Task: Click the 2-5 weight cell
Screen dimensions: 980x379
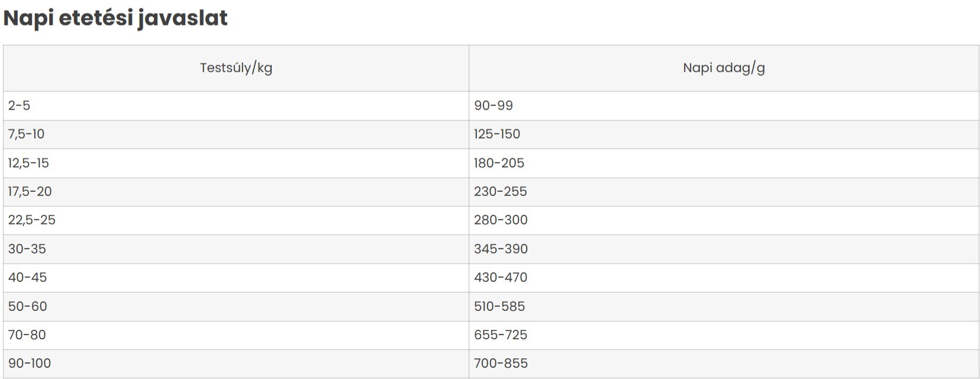Action: pyautogui.click(x=236, y=106)
